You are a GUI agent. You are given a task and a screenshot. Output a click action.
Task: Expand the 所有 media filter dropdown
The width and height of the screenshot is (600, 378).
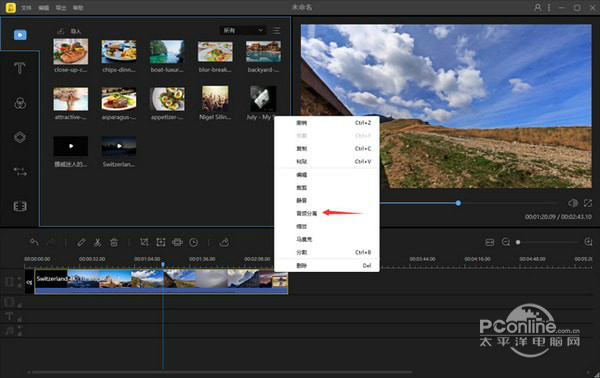243,30
